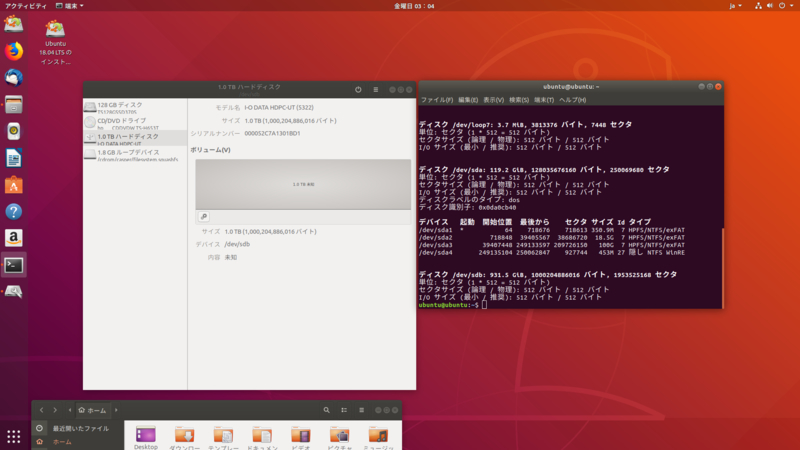Select the CD/DVD drive entry
This screenshot has height=450, width=800.
[x=135, y=122]
